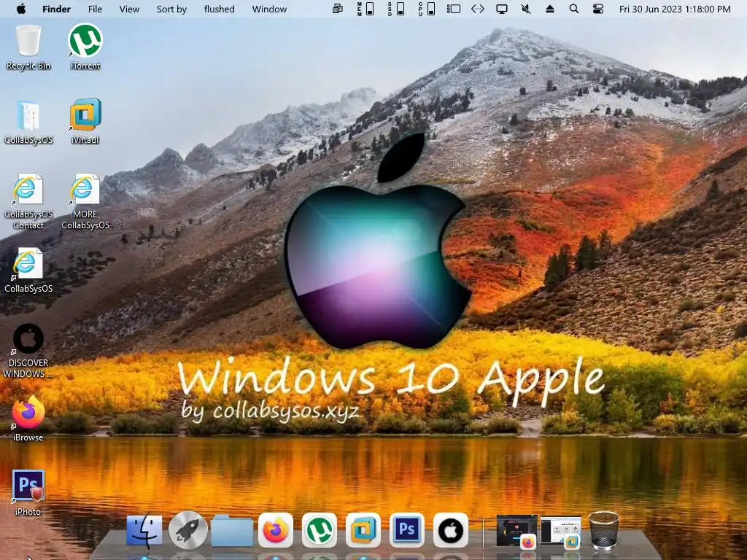Click the MEM usage indicator
The height and width of the screenshot is (560, 747).
[365, 9]
